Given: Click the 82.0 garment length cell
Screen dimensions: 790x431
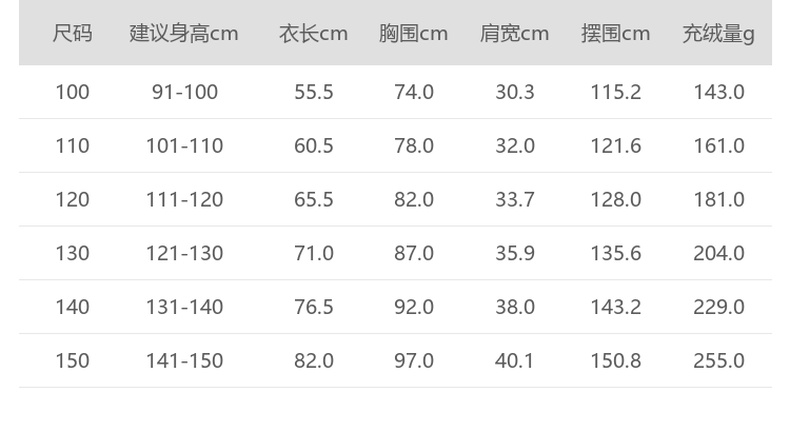Looking at the screenshot, I should coord(313,360).
